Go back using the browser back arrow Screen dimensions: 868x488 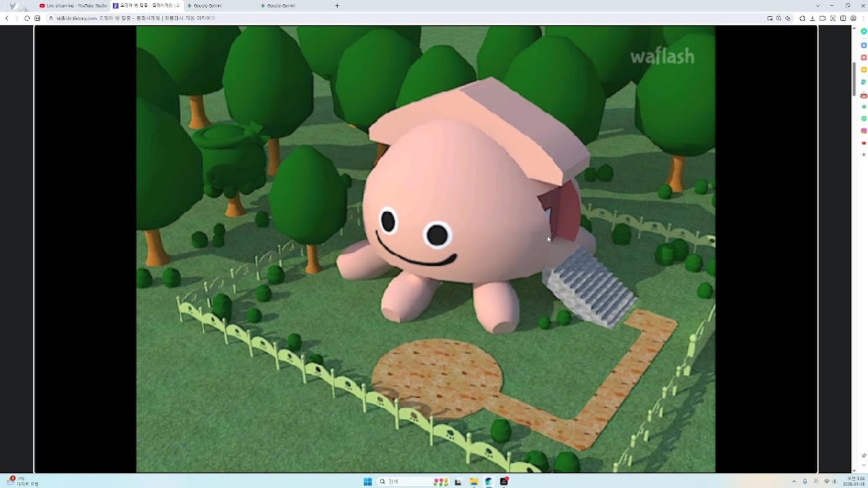click(x=7, y=18)
